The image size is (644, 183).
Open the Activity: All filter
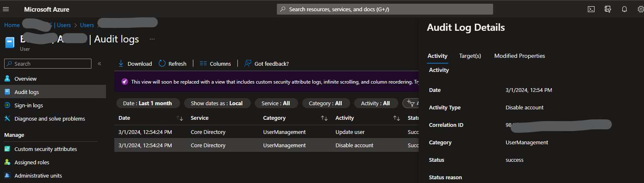(375, 103)
